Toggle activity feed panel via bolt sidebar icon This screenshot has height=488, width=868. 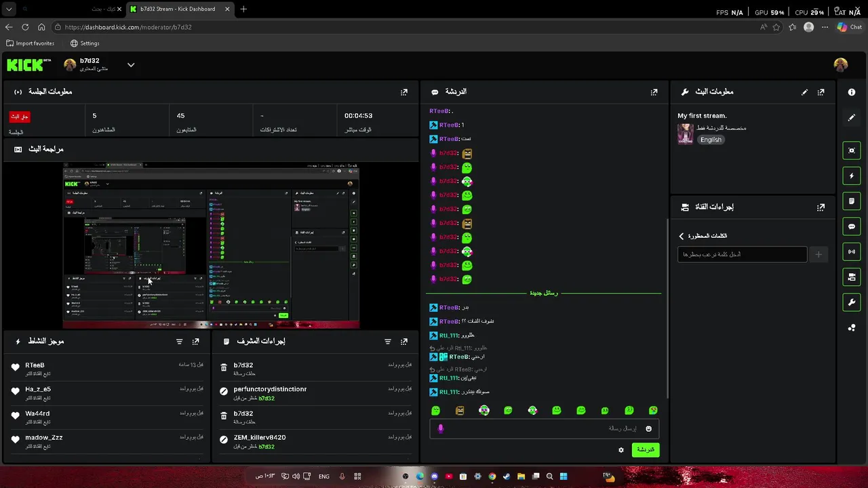852,176
